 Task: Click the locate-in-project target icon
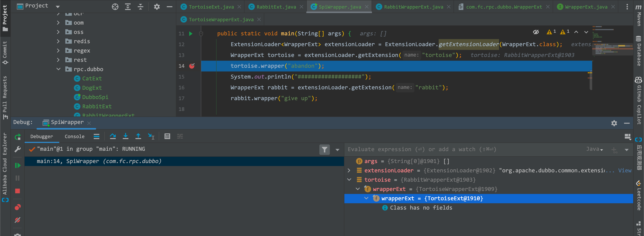click(x=115, y=7)
